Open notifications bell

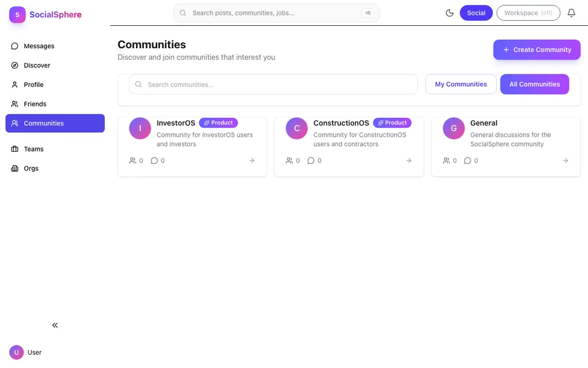pyautogui.click(x=571, y=13)
